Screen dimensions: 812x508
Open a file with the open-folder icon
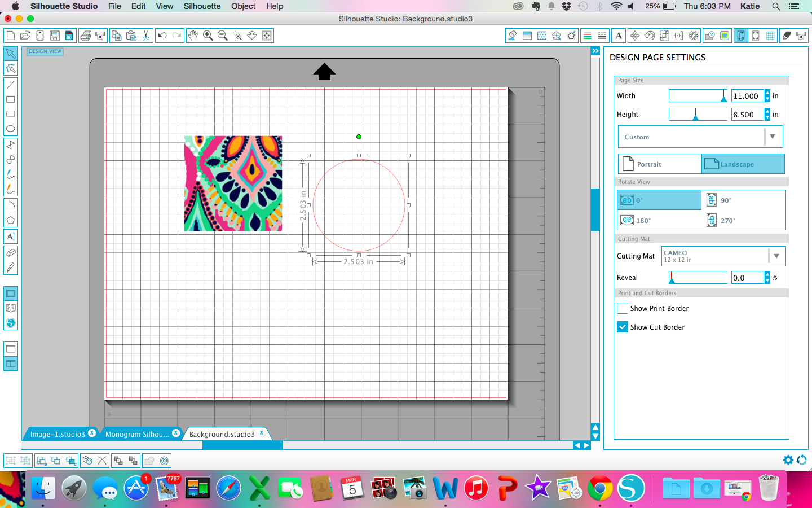point(25,36)
